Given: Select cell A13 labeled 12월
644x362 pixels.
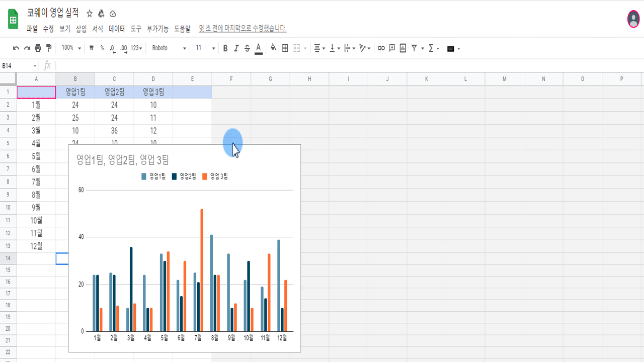Looking at the screenshot, I should 36,246.
